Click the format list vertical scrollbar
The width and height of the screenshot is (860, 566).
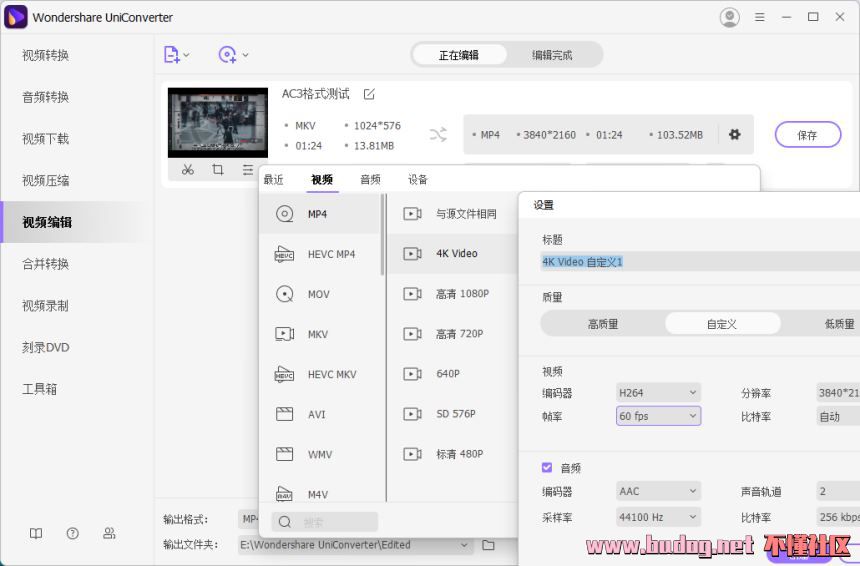point(383,235)
